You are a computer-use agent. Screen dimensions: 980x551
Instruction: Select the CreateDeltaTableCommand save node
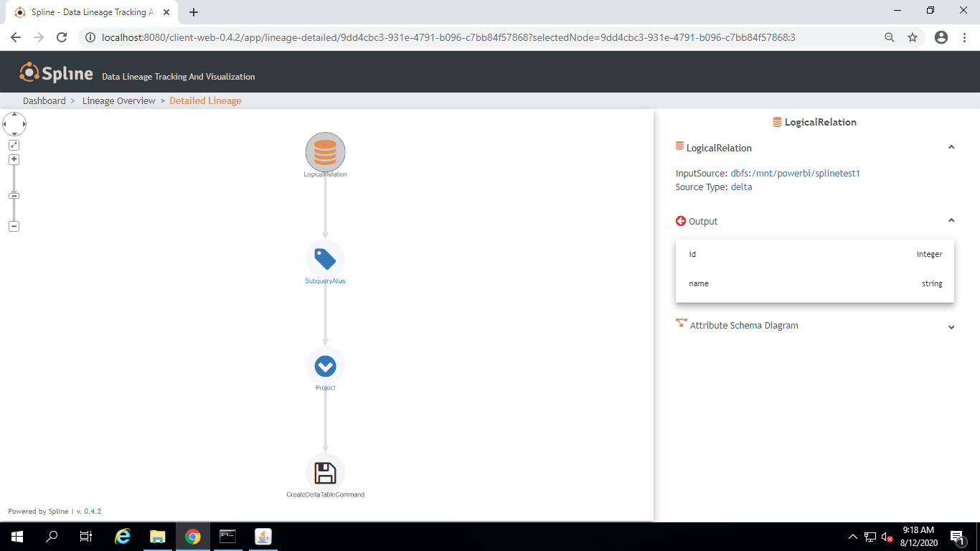click(326, 474)
